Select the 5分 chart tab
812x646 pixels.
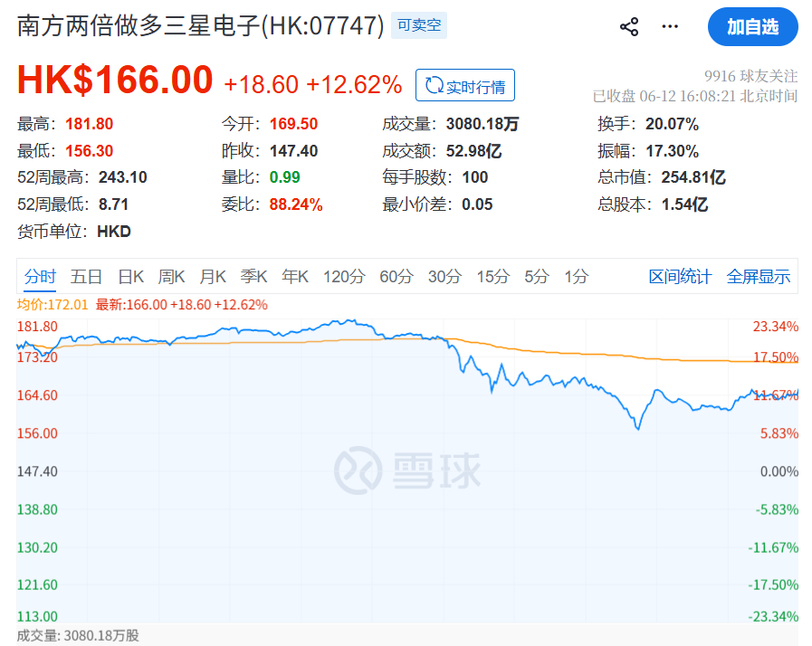pyautogui.click(x=537, y=277)
